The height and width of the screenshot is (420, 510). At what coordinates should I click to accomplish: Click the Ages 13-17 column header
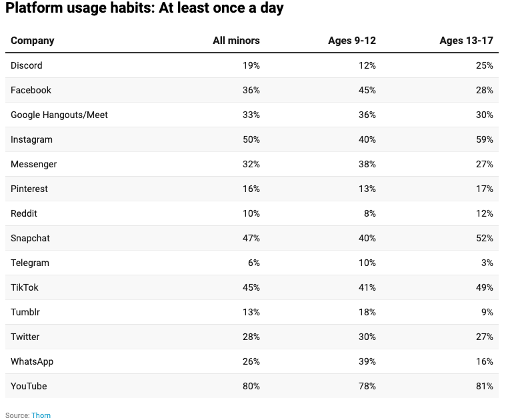tap(467, 41)
